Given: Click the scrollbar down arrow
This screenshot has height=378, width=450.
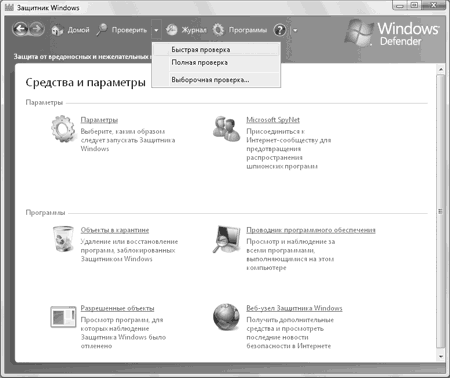Looking at the screenshot, I should (x=441, y=356).
